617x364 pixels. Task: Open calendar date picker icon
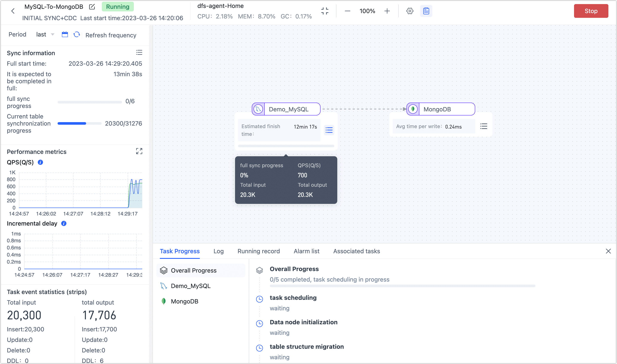65,35
